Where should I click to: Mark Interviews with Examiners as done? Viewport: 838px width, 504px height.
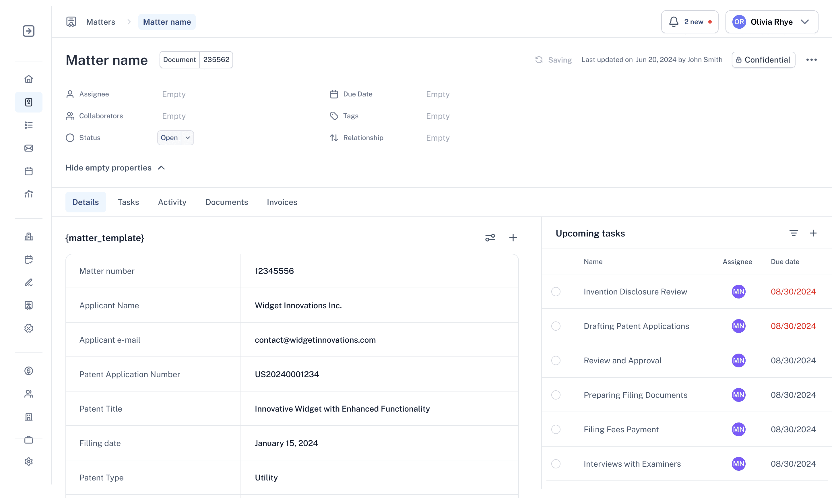click(556, 464)
